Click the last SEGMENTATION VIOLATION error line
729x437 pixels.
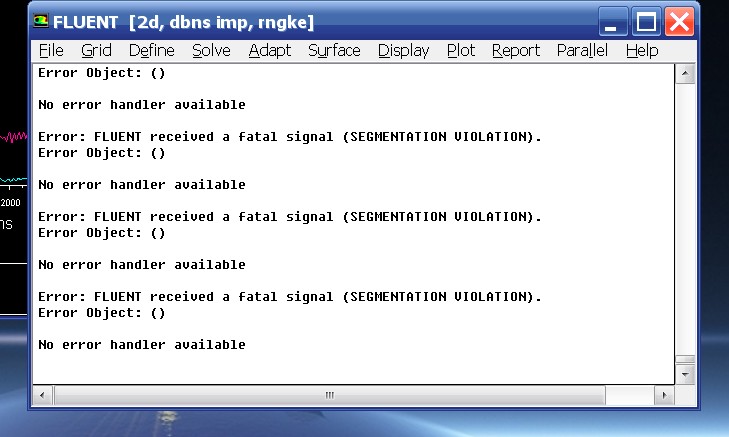click(290, 297)
